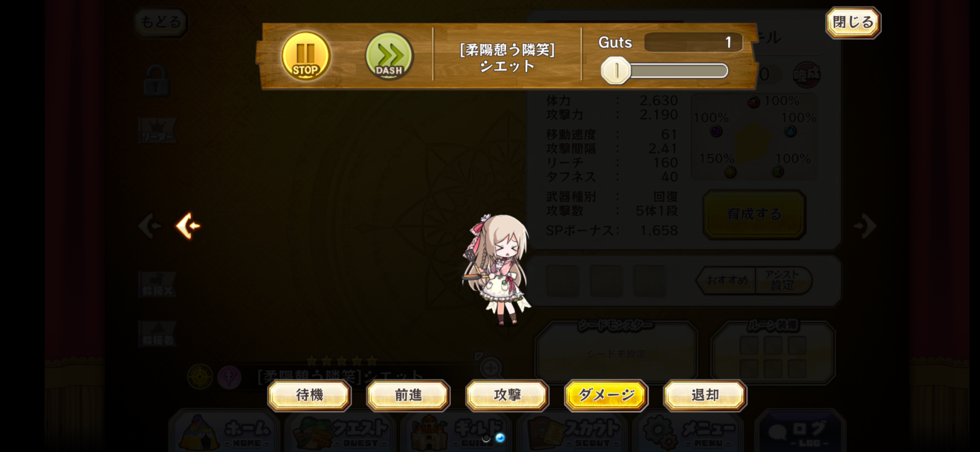
Task: Toggle the lock icon on character
Action: [157, 80]
